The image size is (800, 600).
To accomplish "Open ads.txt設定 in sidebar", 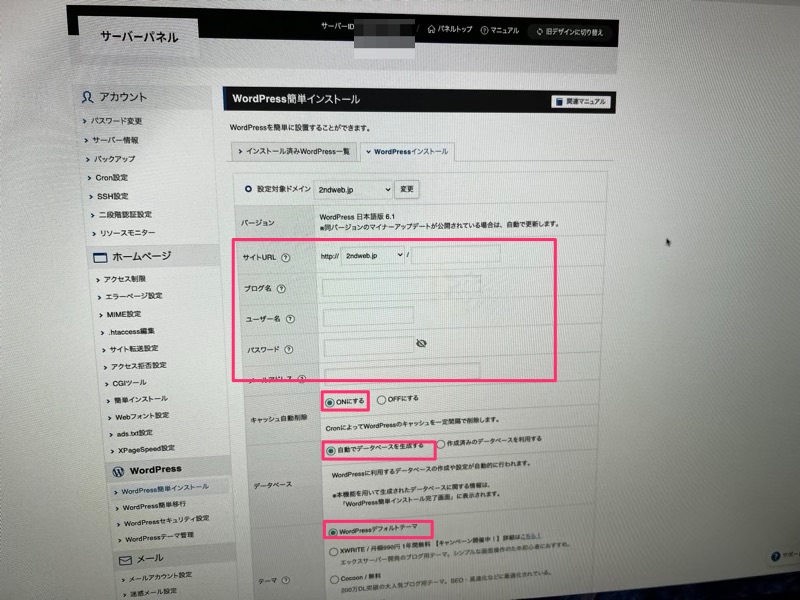I will (135, 434).
